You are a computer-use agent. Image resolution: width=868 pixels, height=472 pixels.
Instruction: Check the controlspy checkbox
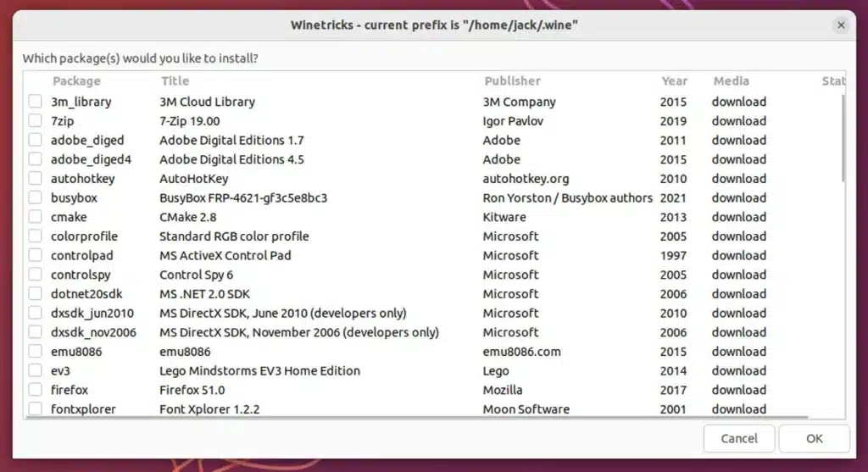[x=35, y=275]
